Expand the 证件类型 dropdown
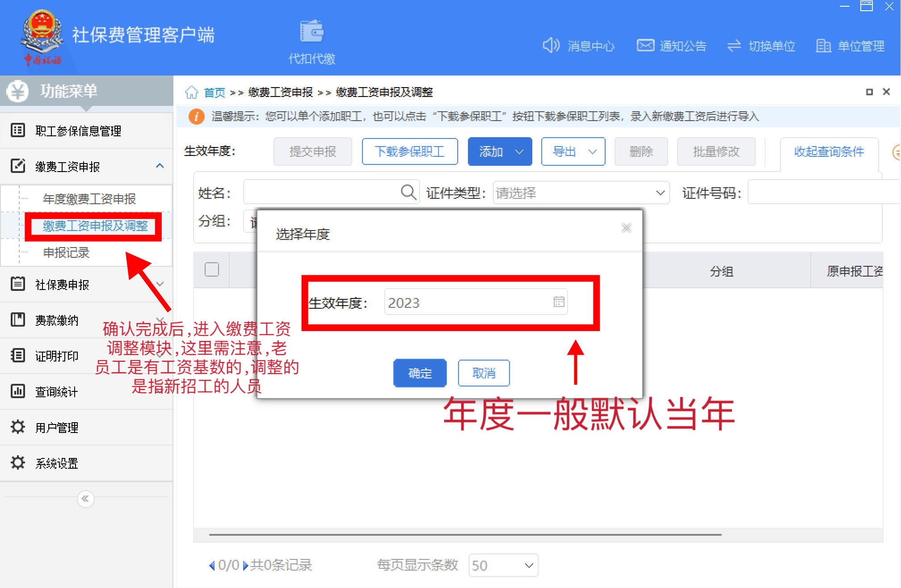901x588 pixels. coord(660,193)
